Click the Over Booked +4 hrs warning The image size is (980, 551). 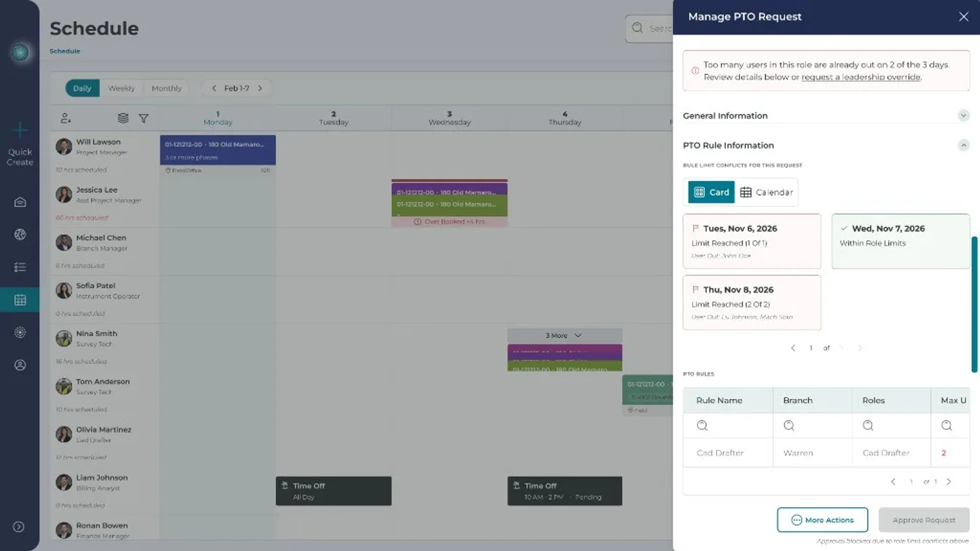(x=449, y=221)
